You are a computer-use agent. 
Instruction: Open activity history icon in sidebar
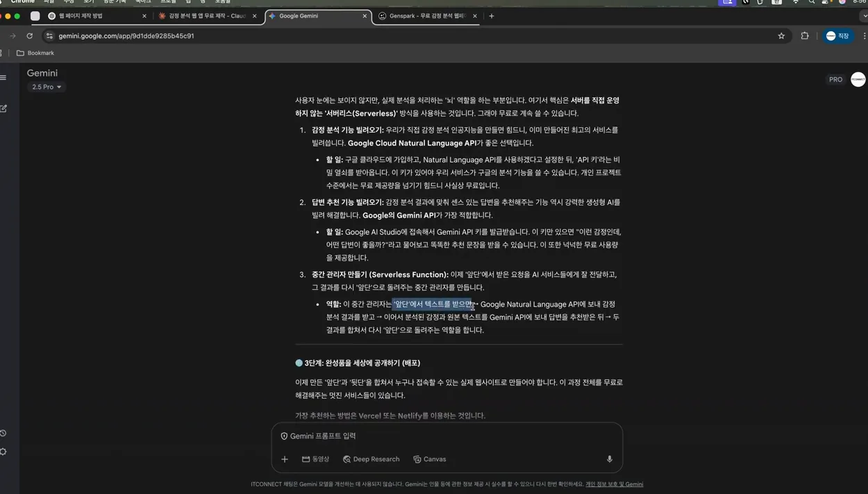tap(3, 433)
